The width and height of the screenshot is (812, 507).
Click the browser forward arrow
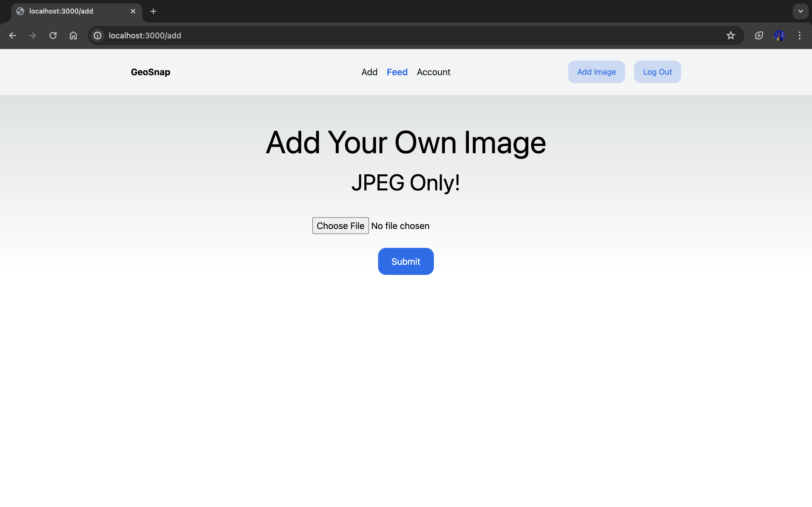(32, 35)
